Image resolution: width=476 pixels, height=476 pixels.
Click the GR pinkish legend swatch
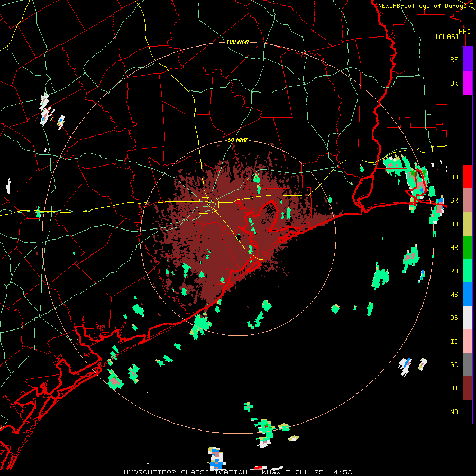pos(467,200)
